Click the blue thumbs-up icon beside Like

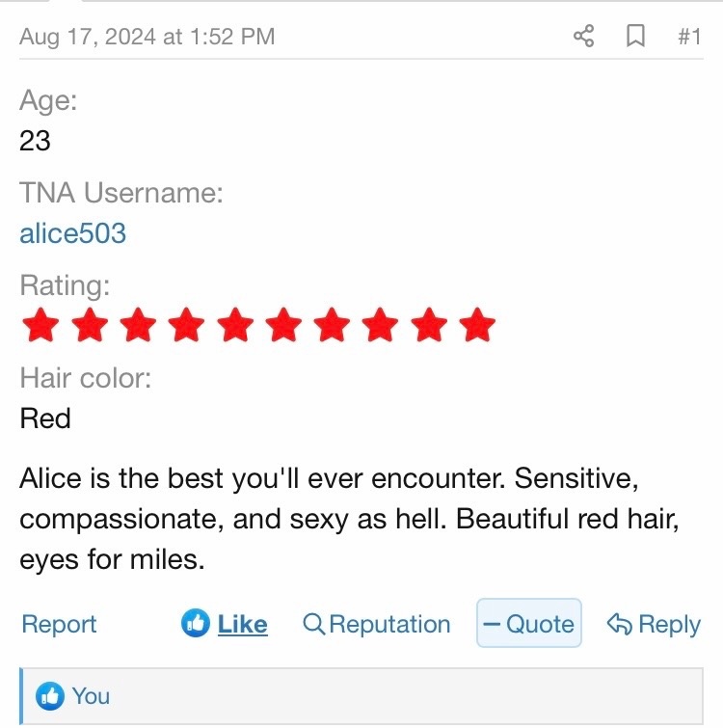click(x=196, y=624)
